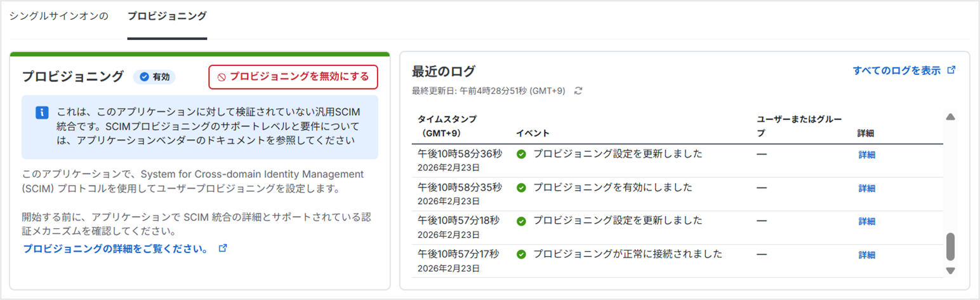The image size is (980, 300).
Task: Click green check icon for 午後10時58分36秒 log
Action: pos(521,154)
